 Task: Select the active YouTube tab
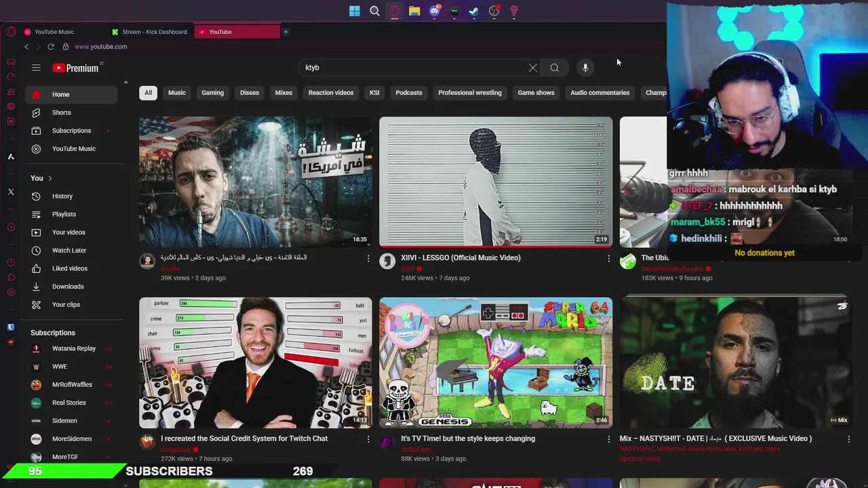pyautogui.click(x=237, y=32)
